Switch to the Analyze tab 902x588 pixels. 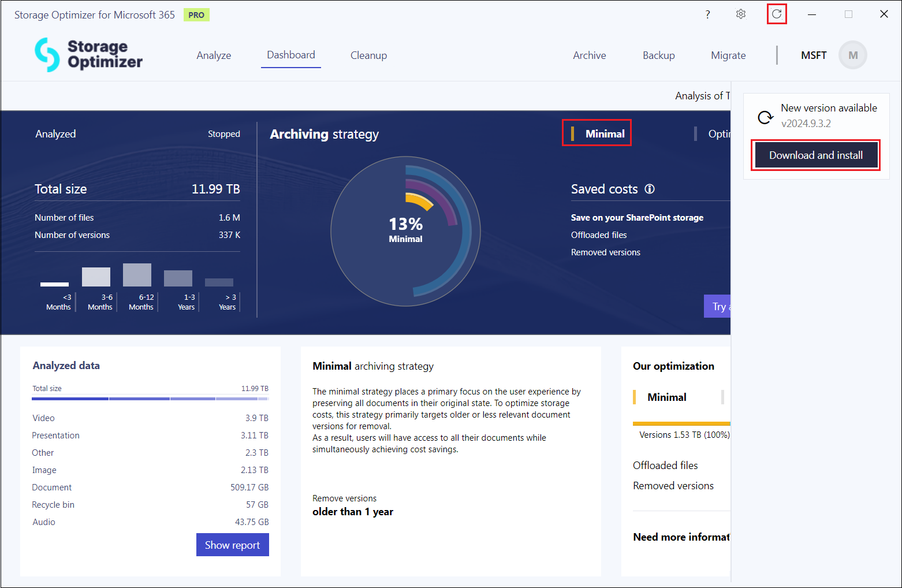[x=214, y=55]
